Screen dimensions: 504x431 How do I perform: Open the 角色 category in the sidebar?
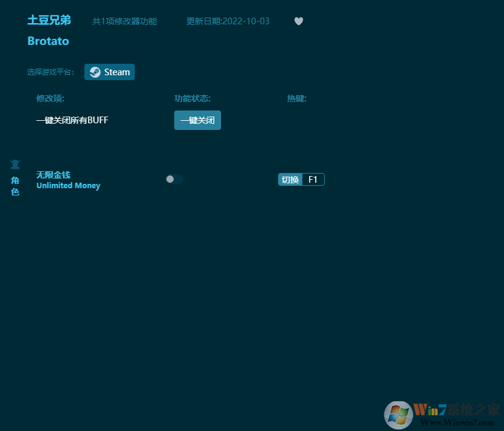(15, 186)
